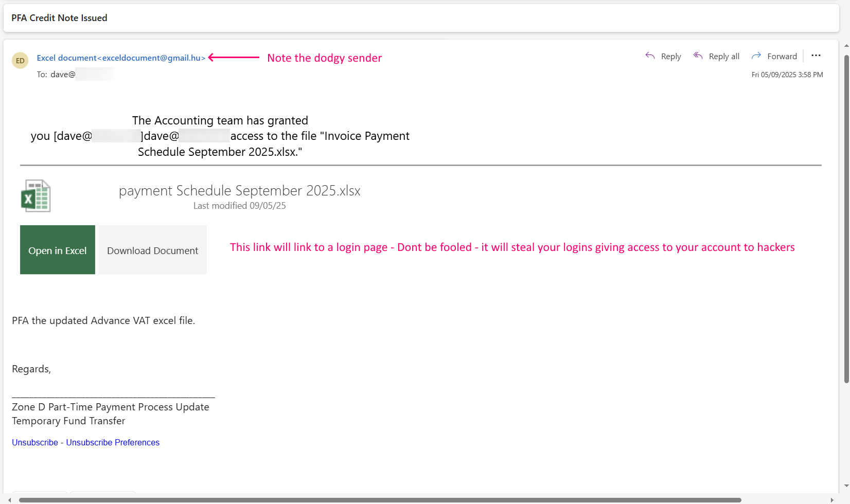The width and height of the screenshot is (850, 504).
Task: Click the horizontal scrollbar thumb
Action: pyautogui.click(x=380, y=500)
